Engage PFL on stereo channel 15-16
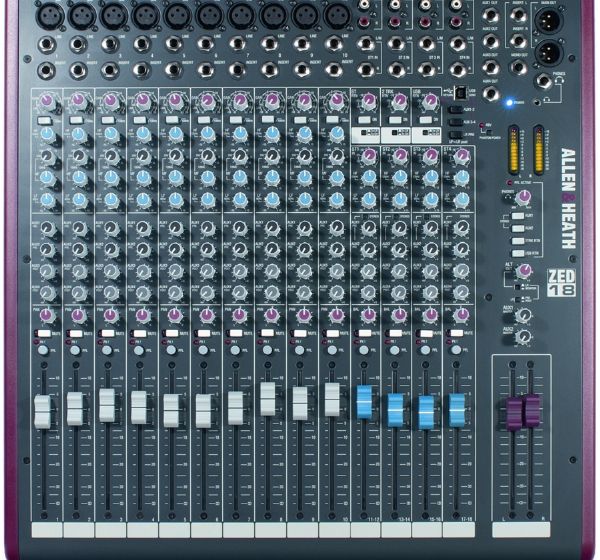 pos(425,350)
